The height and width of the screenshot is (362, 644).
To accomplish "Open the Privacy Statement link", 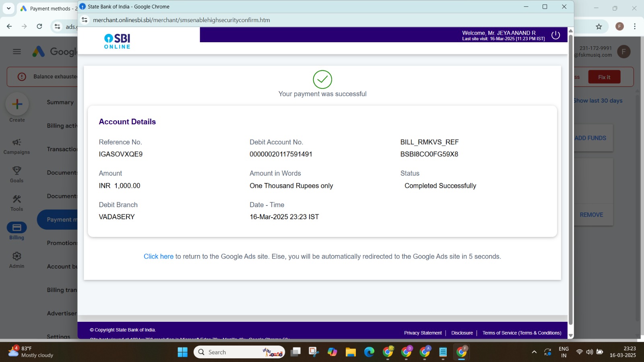I will [423, 333].
